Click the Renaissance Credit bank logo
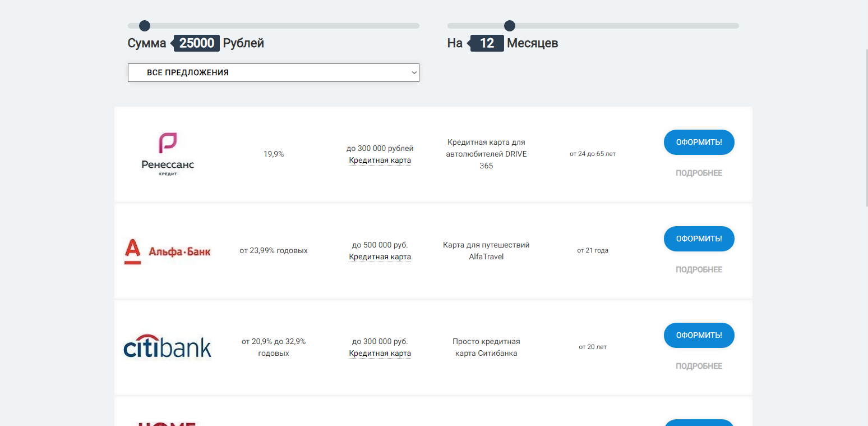 168,154
